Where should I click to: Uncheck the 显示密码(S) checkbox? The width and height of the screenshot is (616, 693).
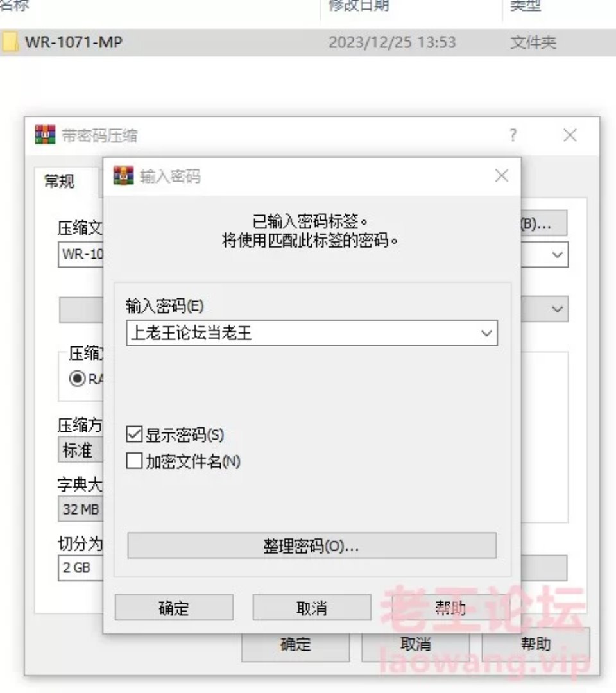[x=134, y=434]
